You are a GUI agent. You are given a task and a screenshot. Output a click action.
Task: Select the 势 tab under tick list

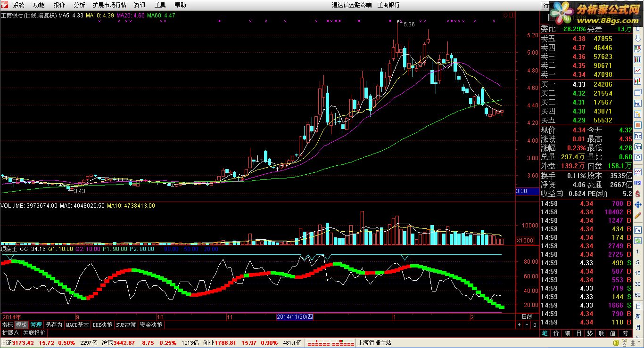click(590, 333)
